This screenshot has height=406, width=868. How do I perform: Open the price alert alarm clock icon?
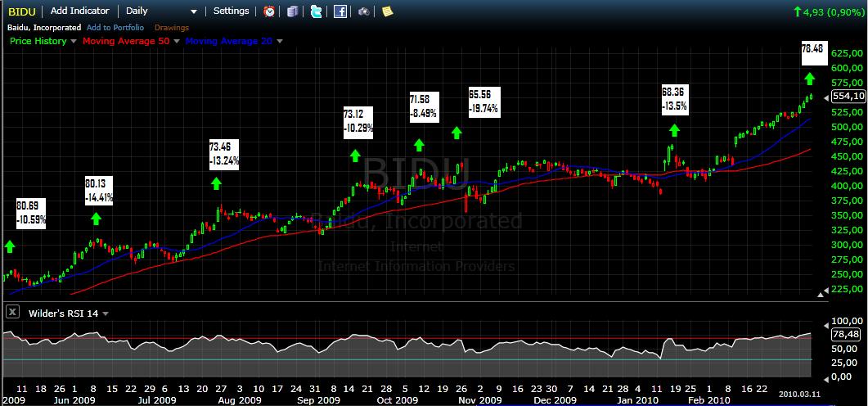point(269,11)
